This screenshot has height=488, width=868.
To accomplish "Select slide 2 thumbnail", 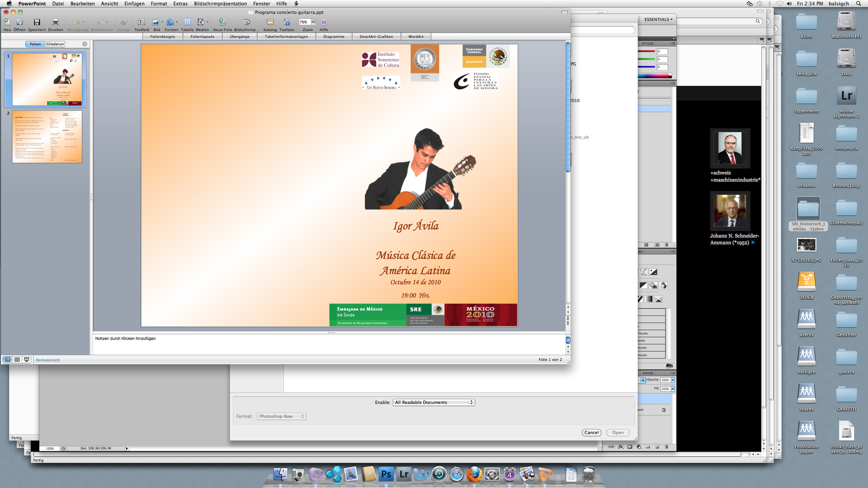I will tap(47, 137).
